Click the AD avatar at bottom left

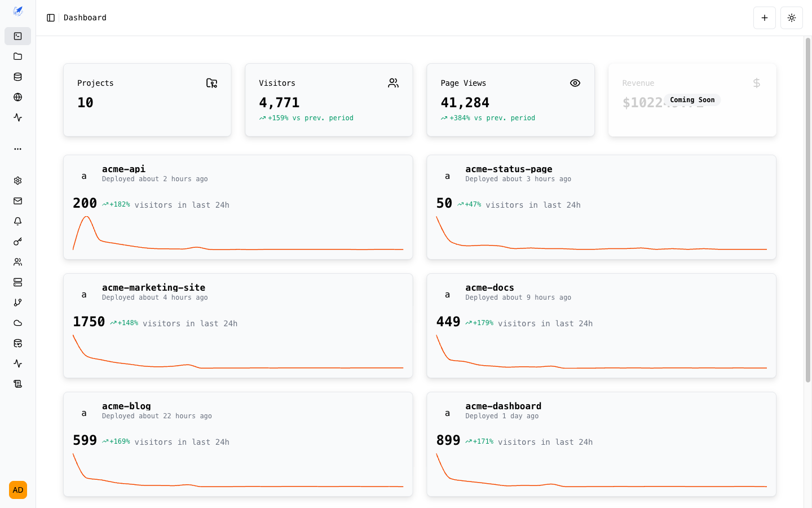[17, 490]
